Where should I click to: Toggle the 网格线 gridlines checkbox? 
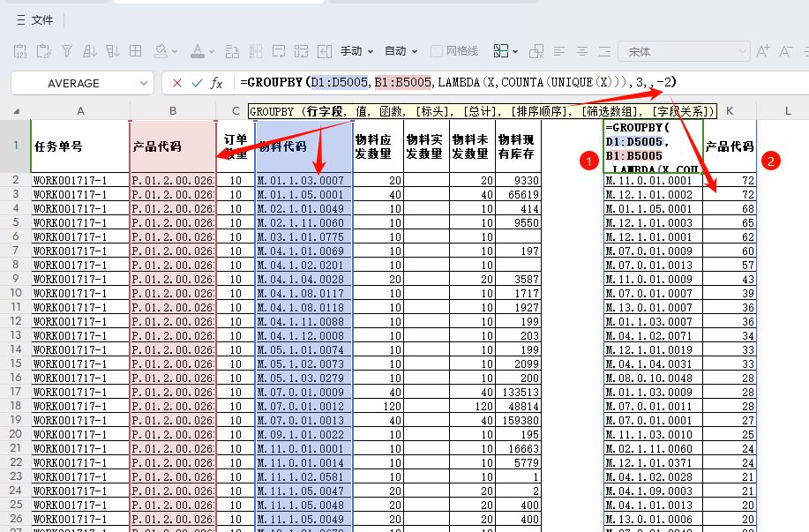click(437, 51)
